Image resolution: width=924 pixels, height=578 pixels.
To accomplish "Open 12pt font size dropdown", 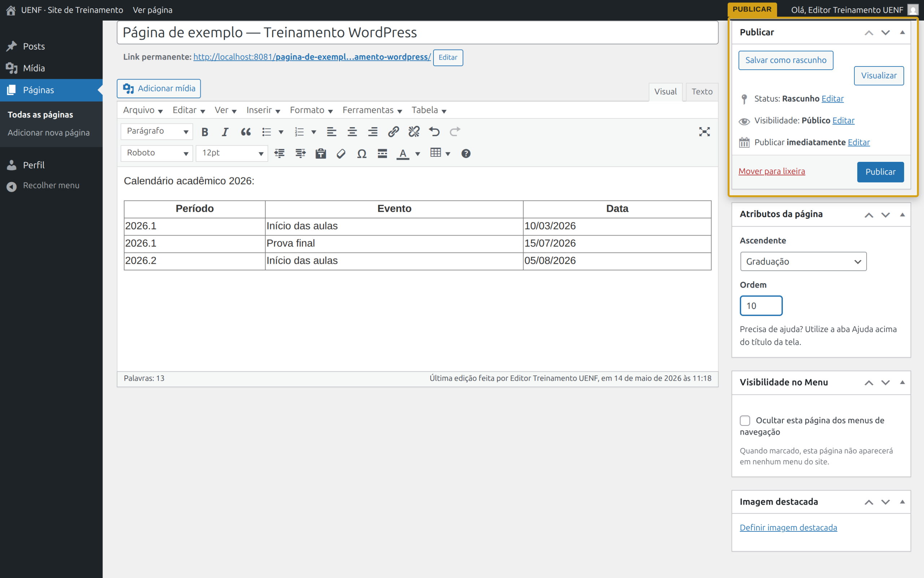I will point(232,153).
